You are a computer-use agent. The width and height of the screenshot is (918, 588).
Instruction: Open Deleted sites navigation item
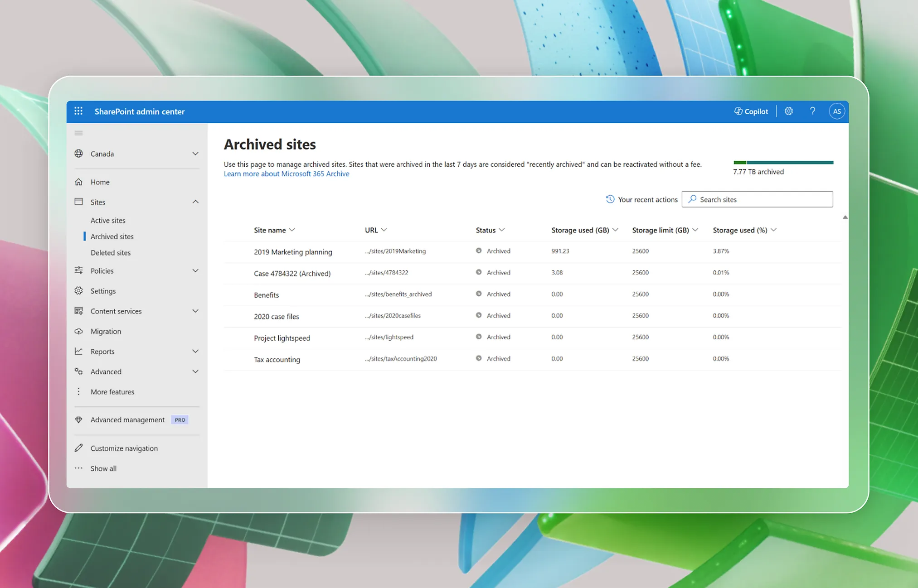coord(111,253)
